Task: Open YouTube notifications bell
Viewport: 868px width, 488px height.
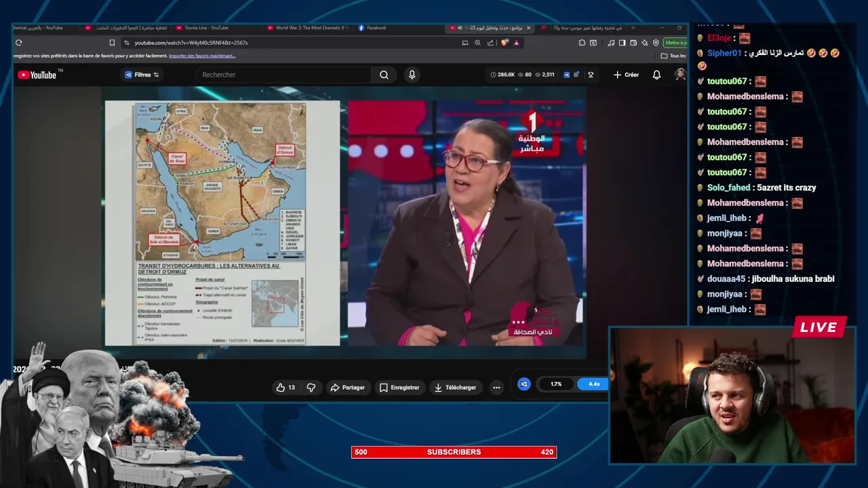Action: click(656, 75)
